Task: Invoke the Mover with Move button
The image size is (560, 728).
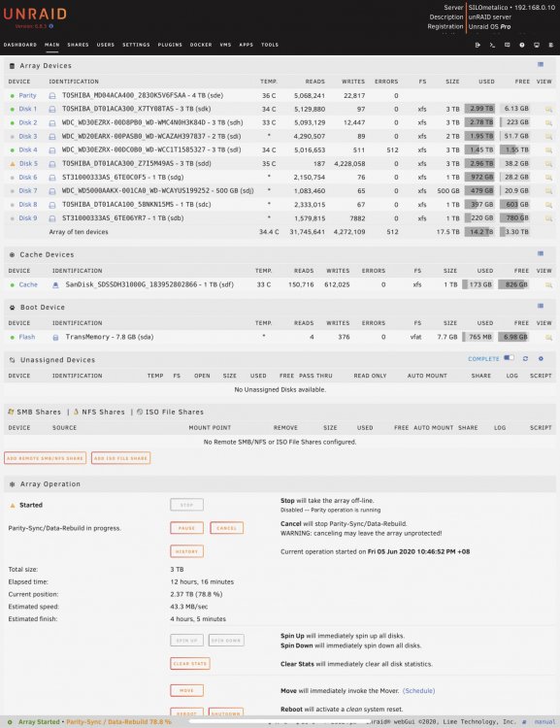Action: [186, 690]
